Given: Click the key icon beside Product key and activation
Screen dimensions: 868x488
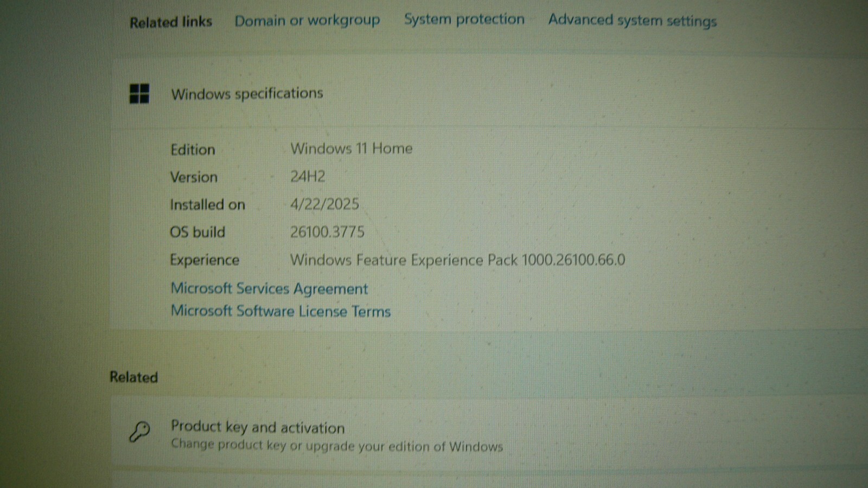Looking at the screenshot, I should point(139,432).
